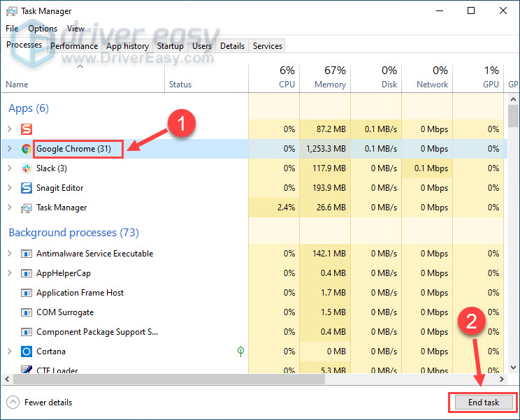
Task: Sort processes by CPU column header
Action: (287, 77)
